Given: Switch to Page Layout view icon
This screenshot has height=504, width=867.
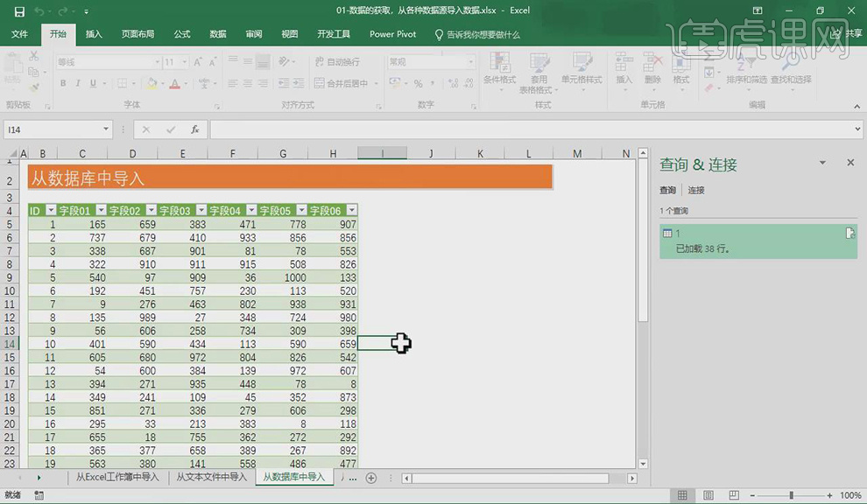Looking at the screenshot, I should (708, 495).
